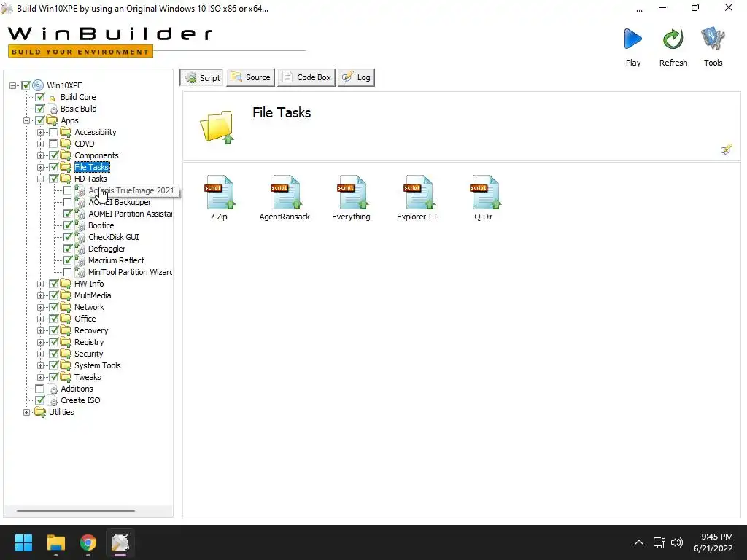Screen dimensions: 747x560
Task: Expand the HW Info folder node
Action: [x=41, y=284]
